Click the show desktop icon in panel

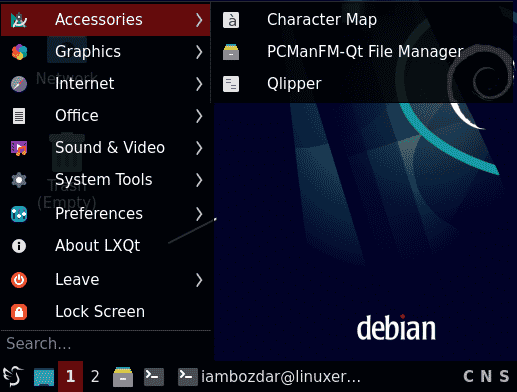(x=44, y=377)
